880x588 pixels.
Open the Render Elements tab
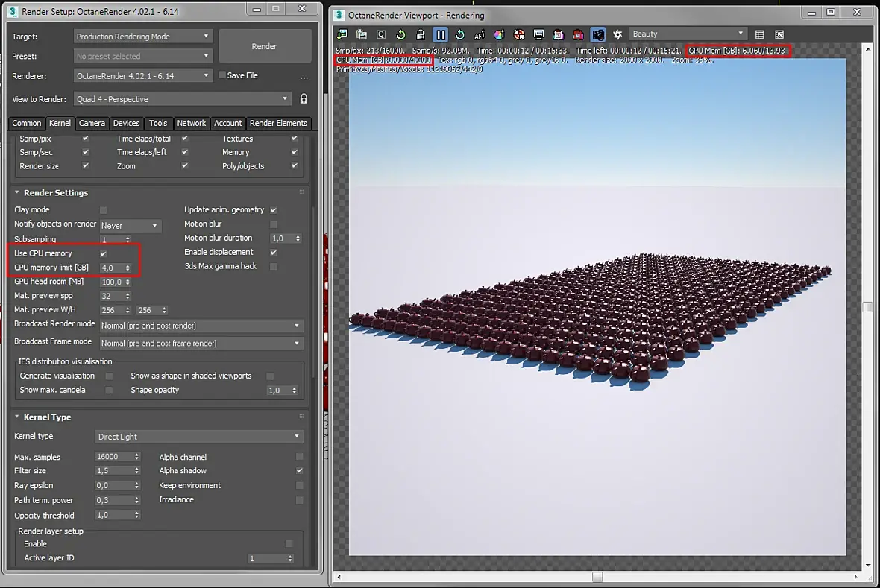click(278, 124)
